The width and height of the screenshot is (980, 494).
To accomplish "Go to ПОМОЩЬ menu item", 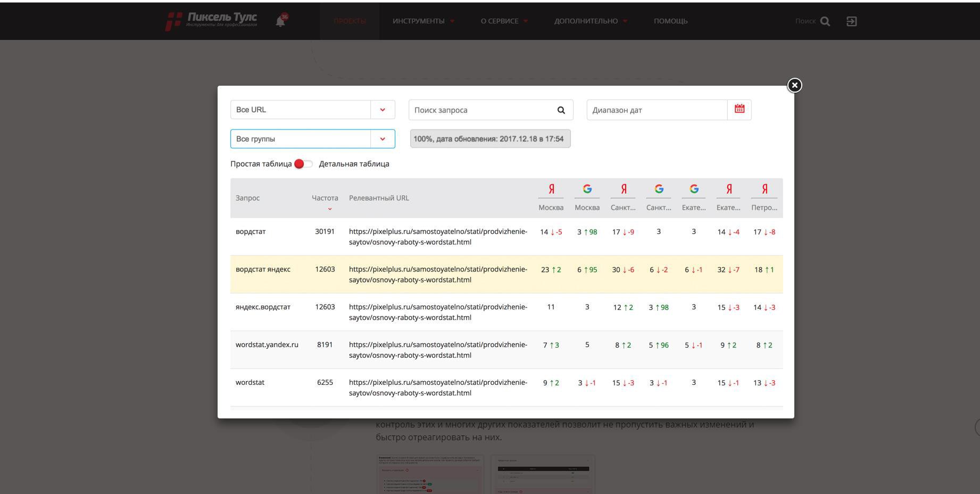I will pos(670,21).
